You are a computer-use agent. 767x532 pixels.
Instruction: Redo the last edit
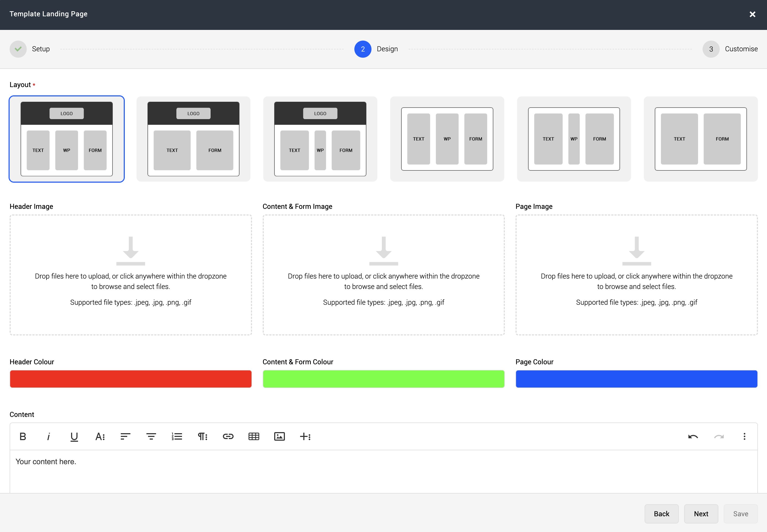tap(719, 436)
